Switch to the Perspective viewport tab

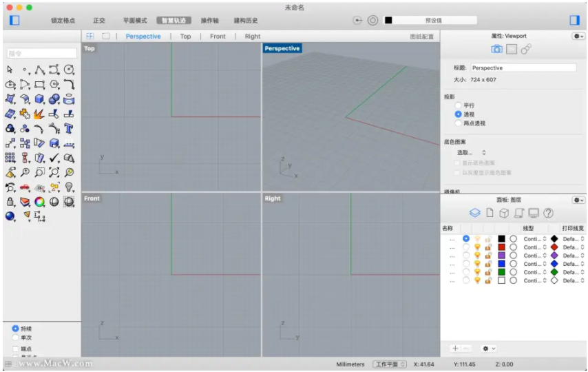(x=143, y=36)
